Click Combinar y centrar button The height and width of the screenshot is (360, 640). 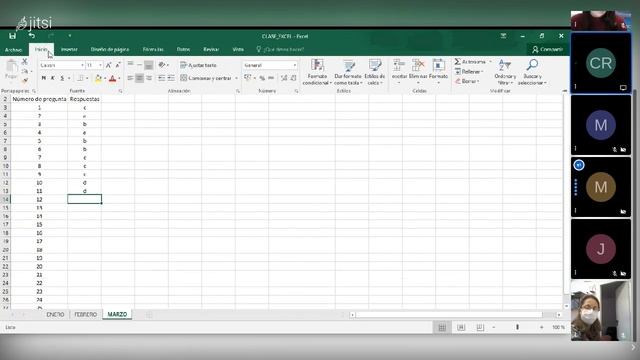tap(206, 78)
